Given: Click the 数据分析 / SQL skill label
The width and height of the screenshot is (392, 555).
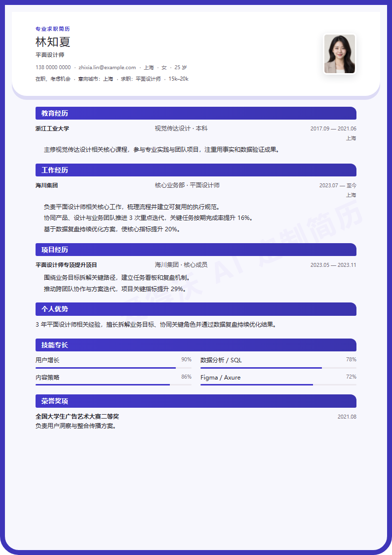Looking at the screenshot, I should point(221,360).
